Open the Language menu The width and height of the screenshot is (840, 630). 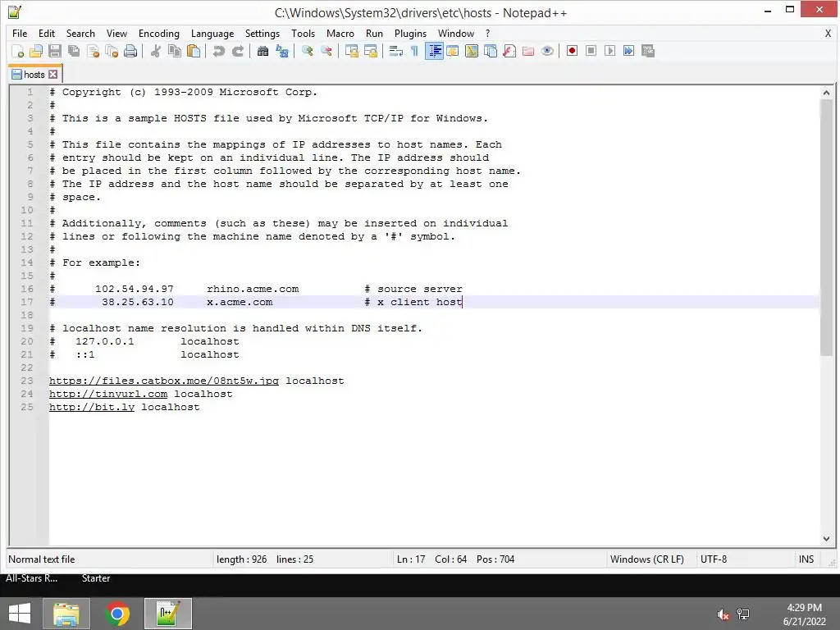pos(212,33)
